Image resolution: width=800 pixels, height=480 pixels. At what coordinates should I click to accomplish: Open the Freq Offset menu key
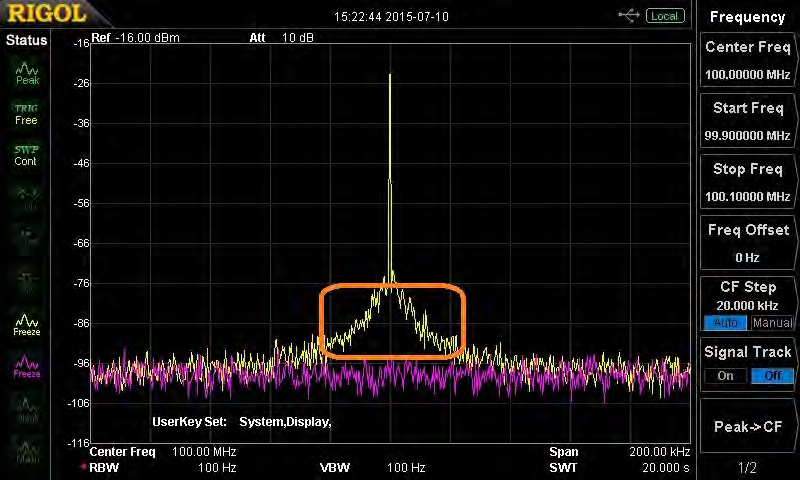(747, 243)
